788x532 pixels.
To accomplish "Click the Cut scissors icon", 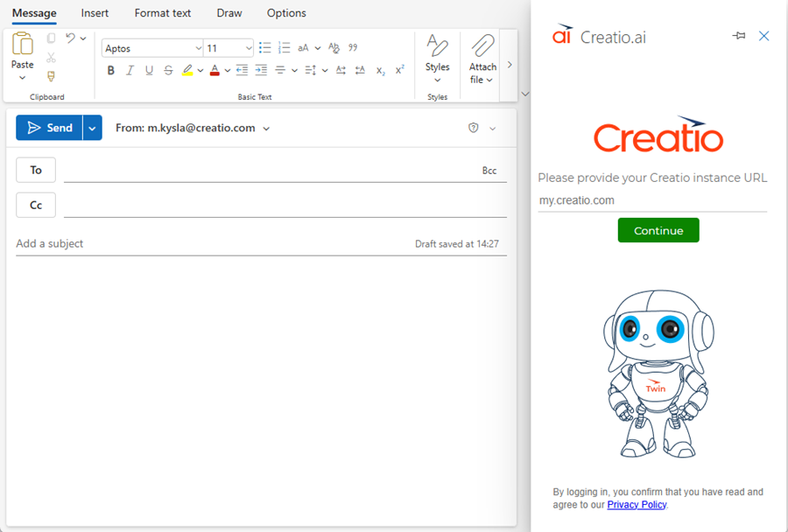I will pos(51,57).
